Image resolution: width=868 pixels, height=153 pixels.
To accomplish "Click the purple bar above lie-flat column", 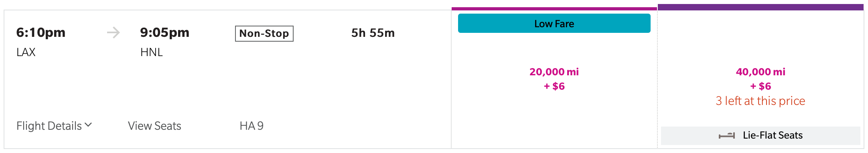I will 761,7.
